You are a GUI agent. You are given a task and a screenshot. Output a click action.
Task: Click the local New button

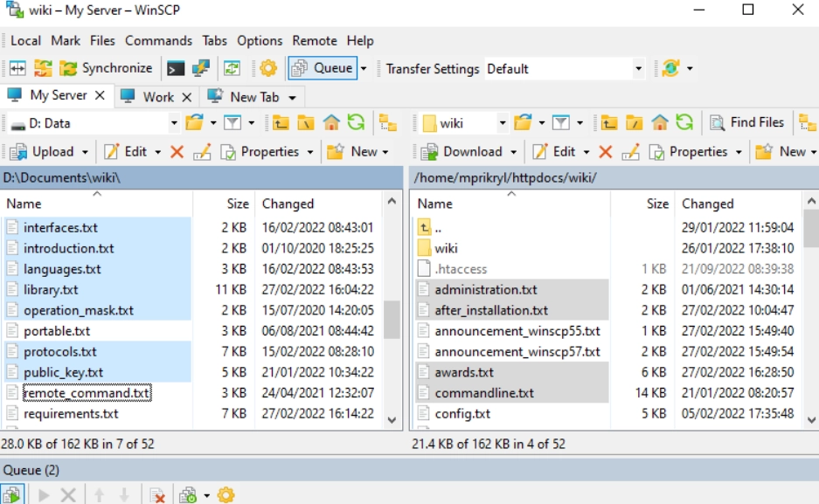(351, 152)
